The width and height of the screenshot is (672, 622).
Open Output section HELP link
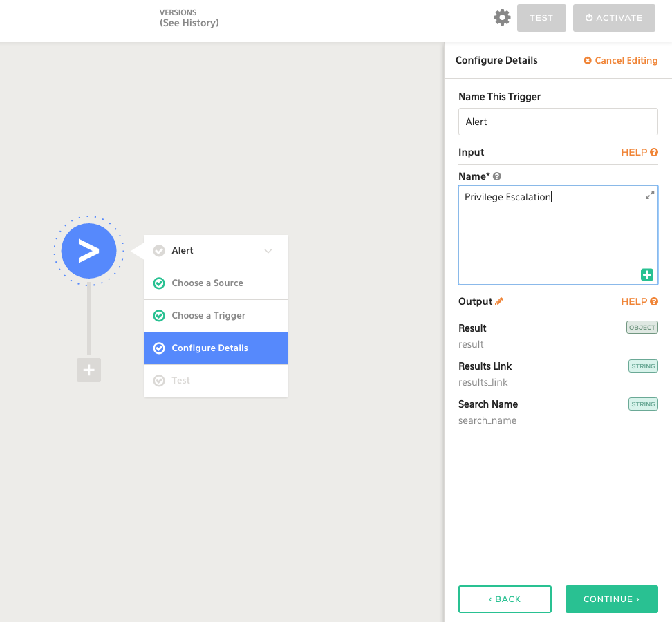click(x=639, y=301)
